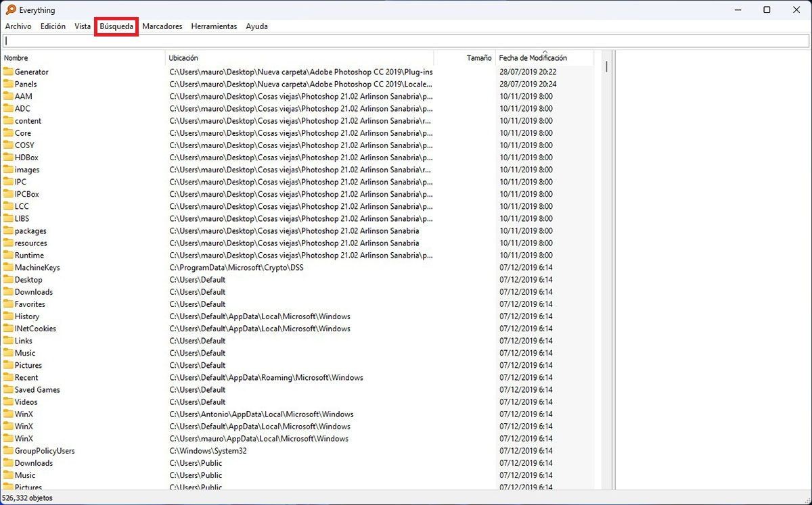Open the Edición menu
812x505 pixels.
(53, 26)
